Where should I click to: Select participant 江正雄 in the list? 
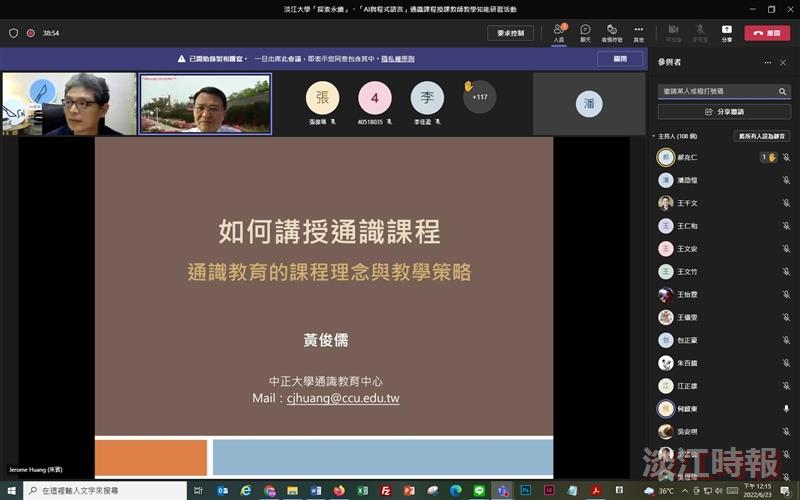click(723, 386)
